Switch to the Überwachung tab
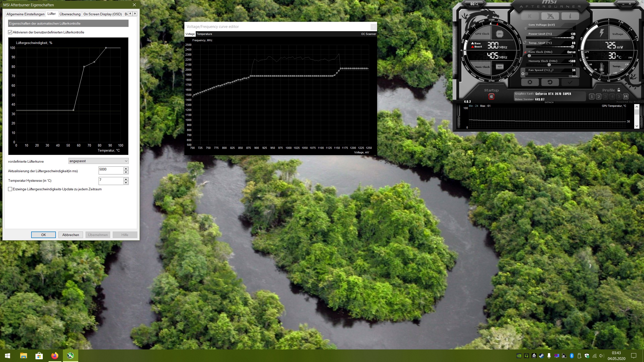This screenshot has height=362, width=644. click(70, 14)
